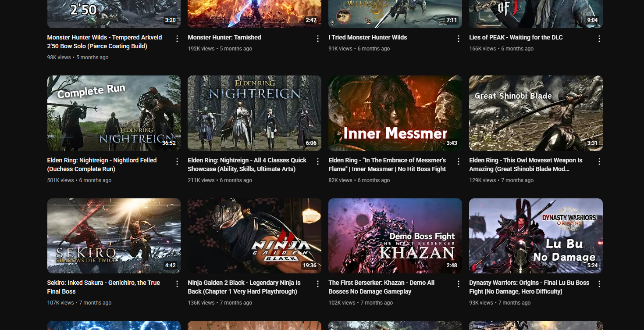Click '166K views • 6 months ago' text
644x330 pixels.
502,49
